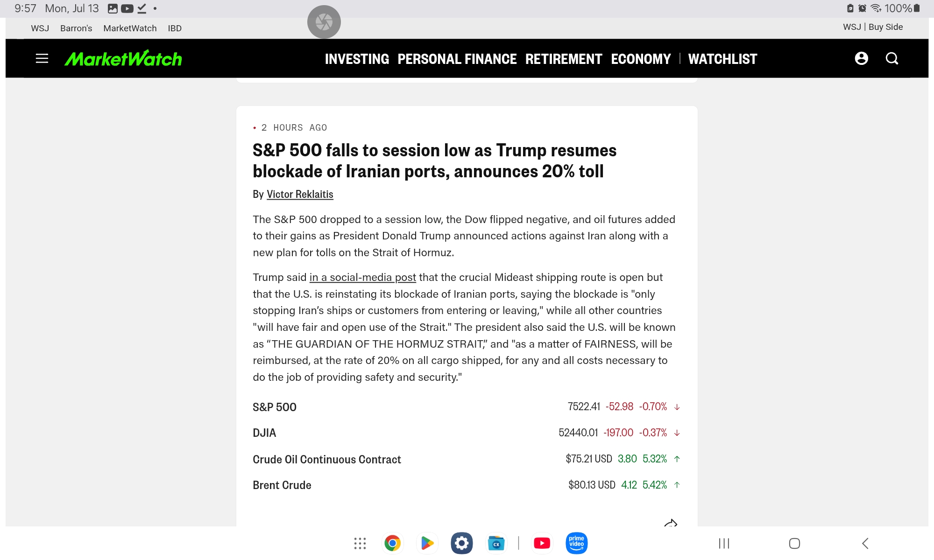Screen dimensions: 934x560
Task: Open YouTube from the dock
Action: coord(542,543)
